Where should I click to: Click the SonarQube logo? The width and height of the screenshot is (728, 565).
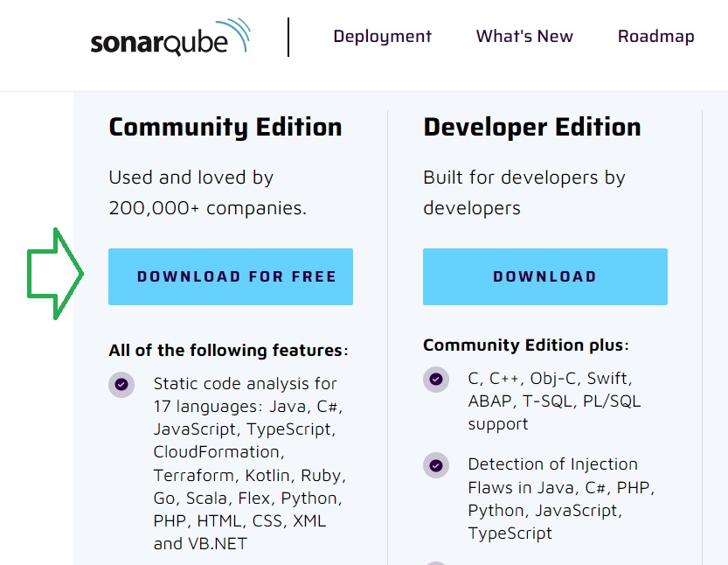[x=170, y=37]
